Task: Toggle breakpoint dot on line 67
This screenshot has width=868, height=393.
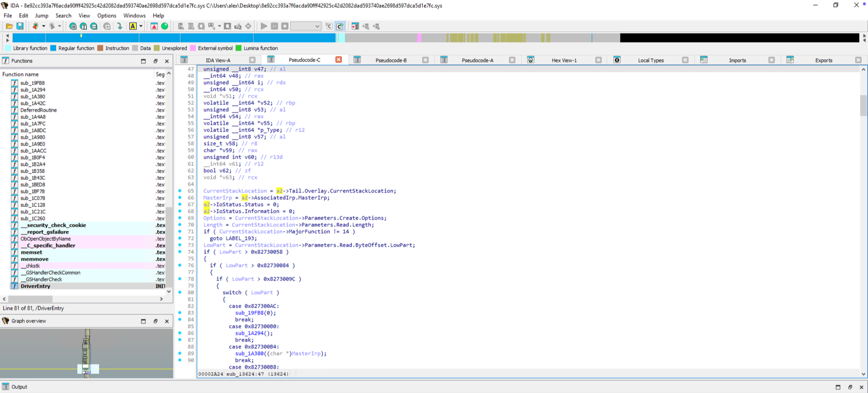Action: 179,204
